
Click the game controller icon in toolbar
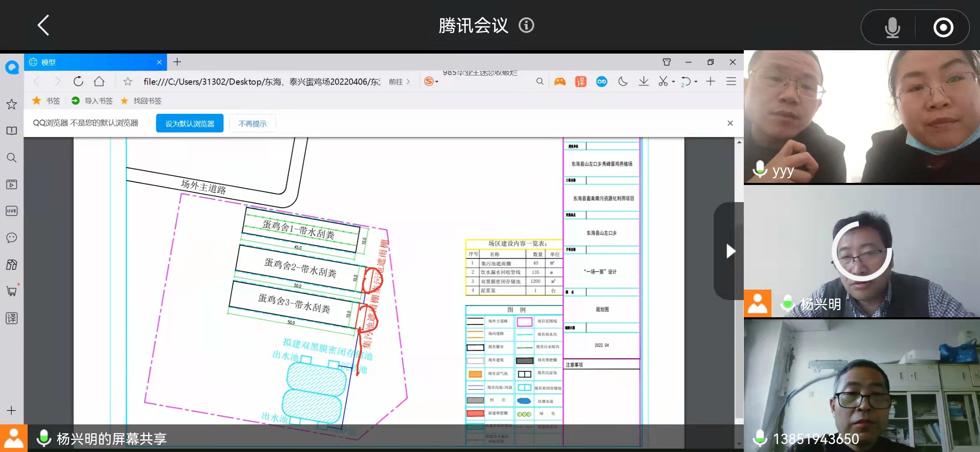[560, 82]
